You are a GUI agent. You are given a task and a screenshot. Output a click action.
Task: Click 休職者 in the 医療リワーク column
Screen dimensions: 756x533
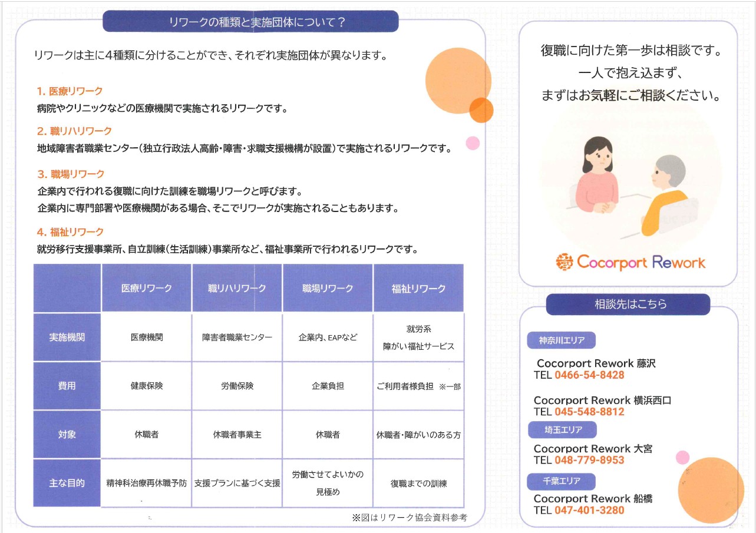point(147,435)
